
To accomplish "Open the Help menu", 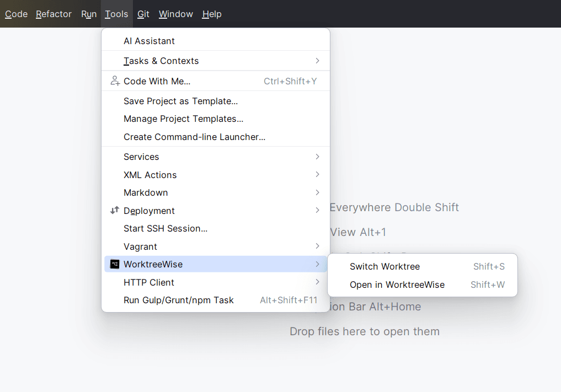I will pos(212,14).
